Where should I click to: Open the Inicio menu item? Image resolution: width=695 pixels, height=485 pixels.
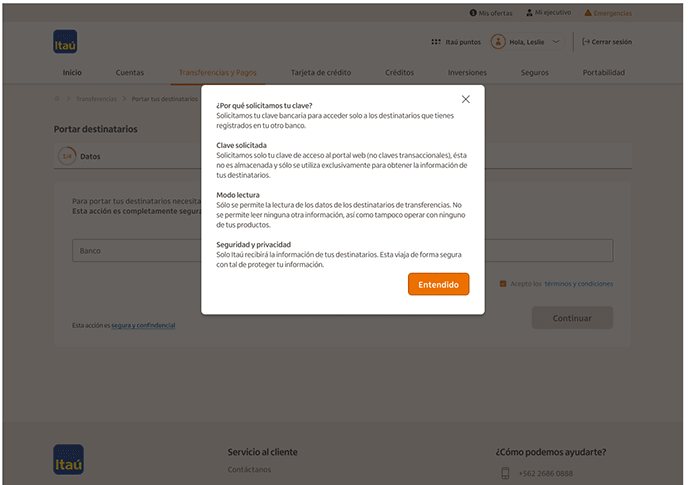click(x=72, y=72)
